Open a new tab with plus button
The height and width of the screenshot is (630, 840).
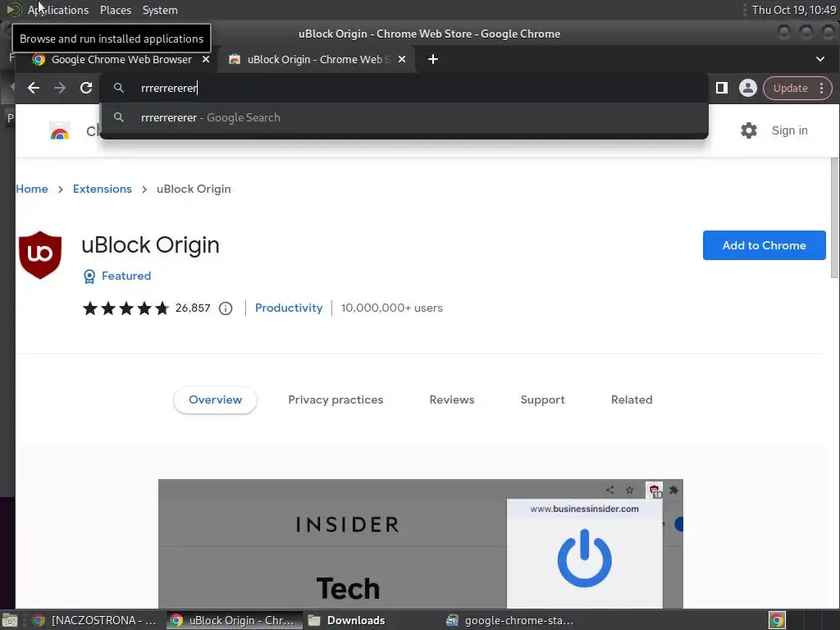(433, 59)
